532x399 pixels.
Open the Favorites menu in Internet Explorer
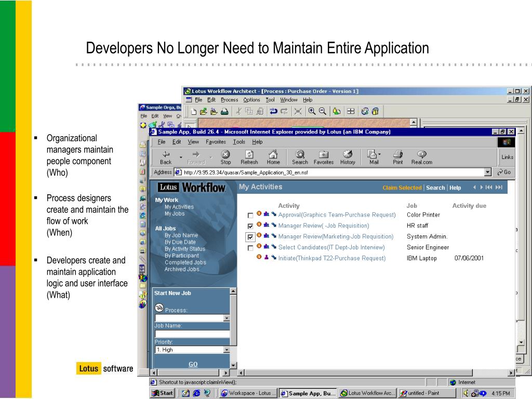click(216, 142)
